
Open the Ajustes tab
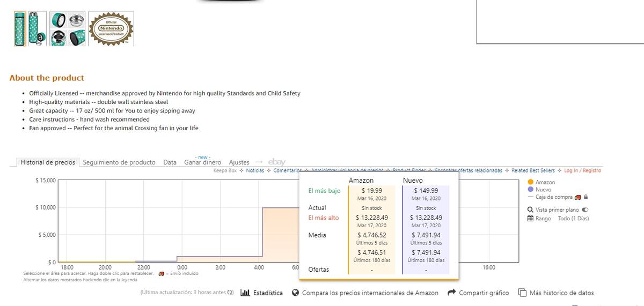tap(239, 162)
